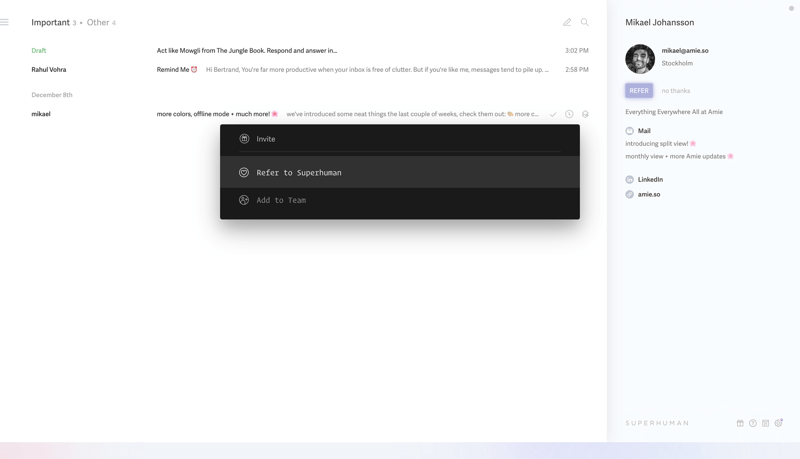Image resolution: width=800 pixels, height=459 pixels.
Task: Switch to the Important inbox tab
Action: 50,22
